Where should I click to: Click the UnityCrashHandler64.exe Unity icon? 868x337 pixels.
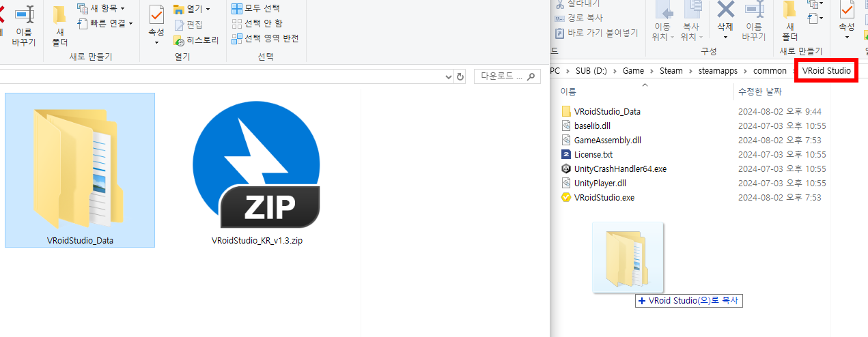pyautogui.click(x=565, y=168)
